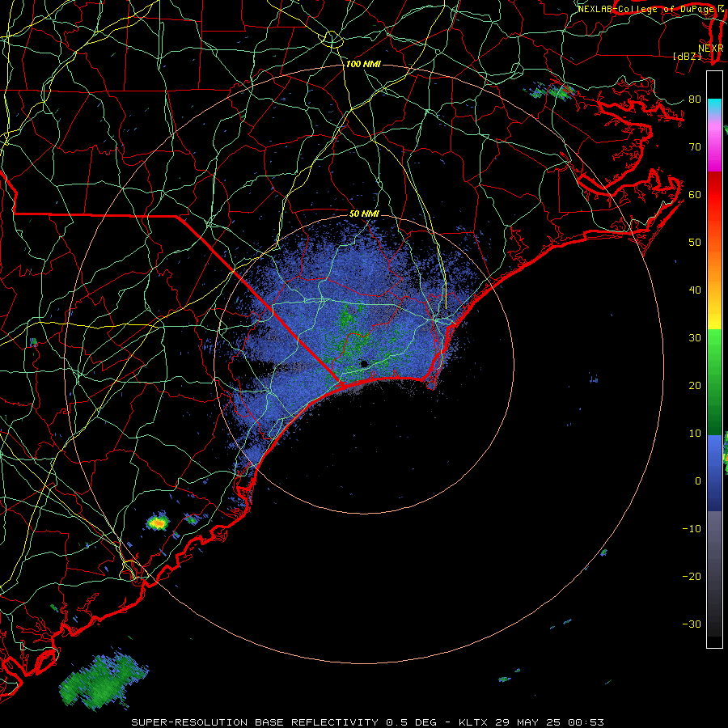Pick the 50 value on the dBZ scale
The width and height of the screenshot is (728, 728).
pyautogui.click(x=695, y=243)
